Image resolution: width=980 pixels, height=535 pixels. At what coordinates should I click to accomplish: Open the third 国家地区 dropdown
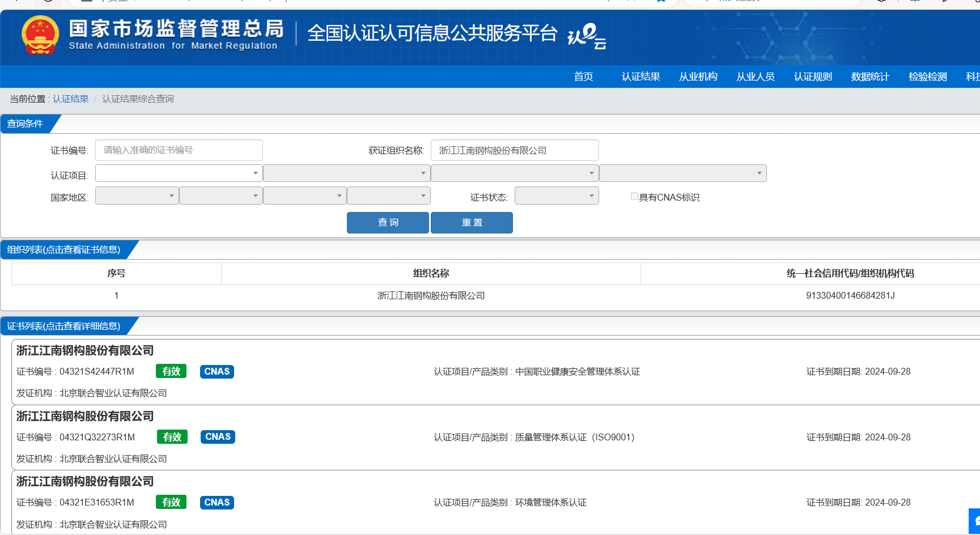pyautogui.click(x=304, y=196)
